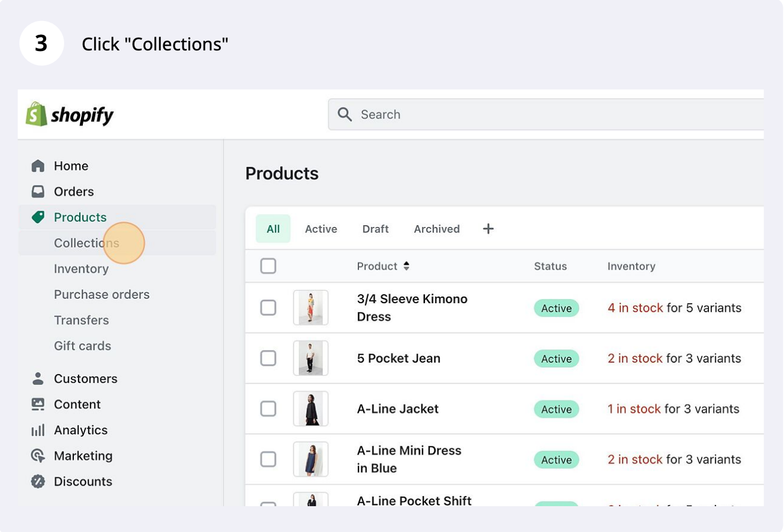
Task: Open the 5 Pocket Jean product name
Action: point(399,358)
